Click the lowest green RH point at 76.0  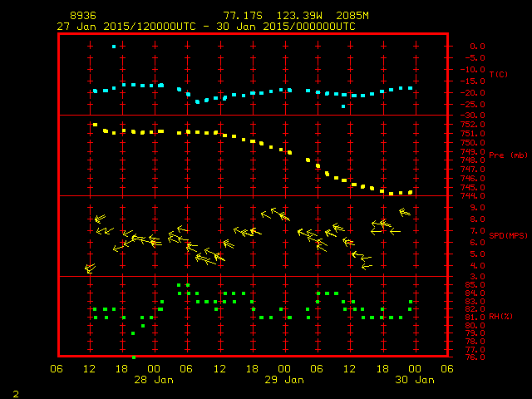tap(134, 357)
